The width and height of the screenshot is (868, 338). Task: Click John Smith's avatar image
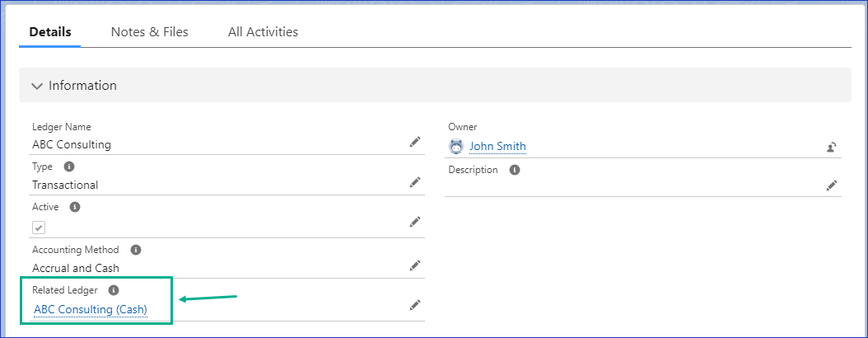click(x=456, y=147)
